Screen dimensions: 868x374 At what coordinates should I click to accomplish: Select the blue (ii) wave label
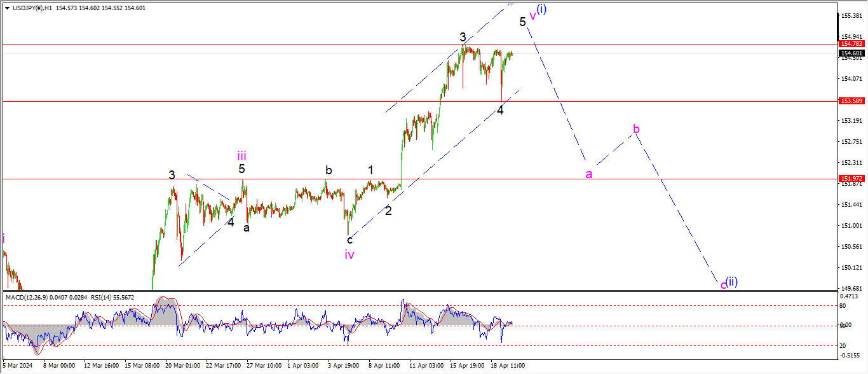[732, 281]
